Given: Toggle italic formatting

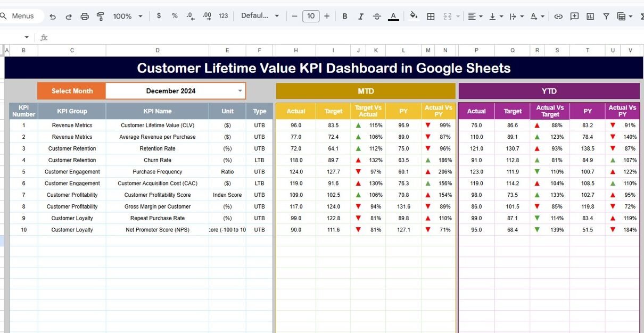Looking at the screenshot, I should (x=361, y=16).
